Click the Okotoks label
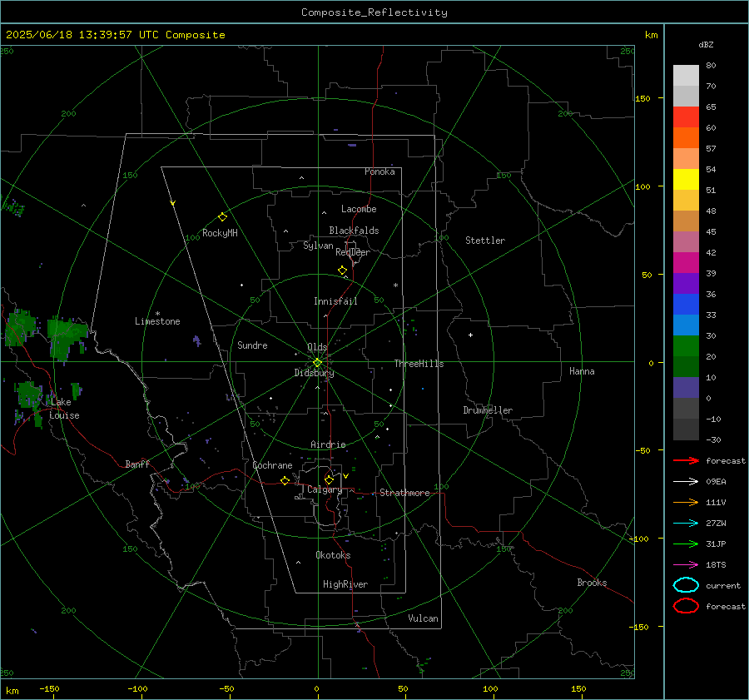The height and width of the screenshot is (700, 749). [x=333, y=555]
